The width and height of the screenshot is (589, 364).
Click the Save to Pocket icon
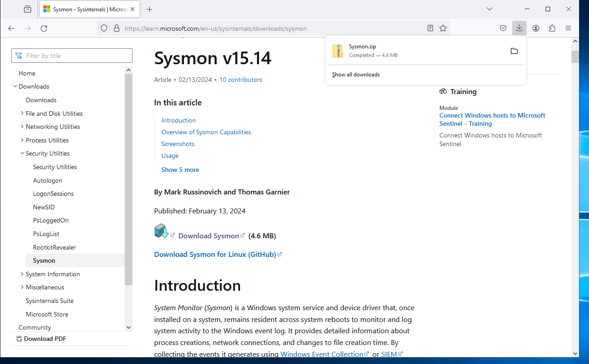pos(503,28)
